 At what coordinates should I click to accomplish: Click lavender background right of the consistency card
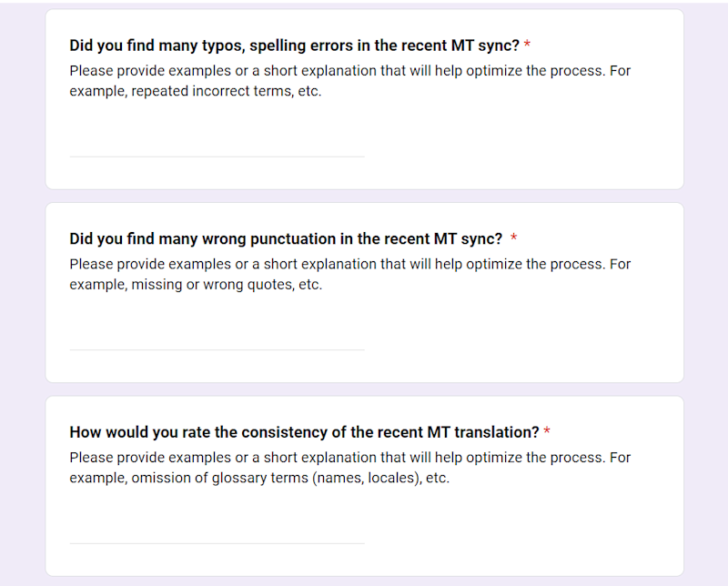coord(705,486)
